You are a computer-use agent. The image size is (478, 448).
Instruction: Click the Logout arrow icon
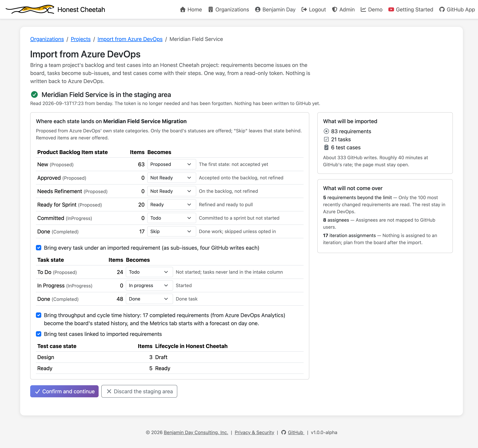(304, 10)
